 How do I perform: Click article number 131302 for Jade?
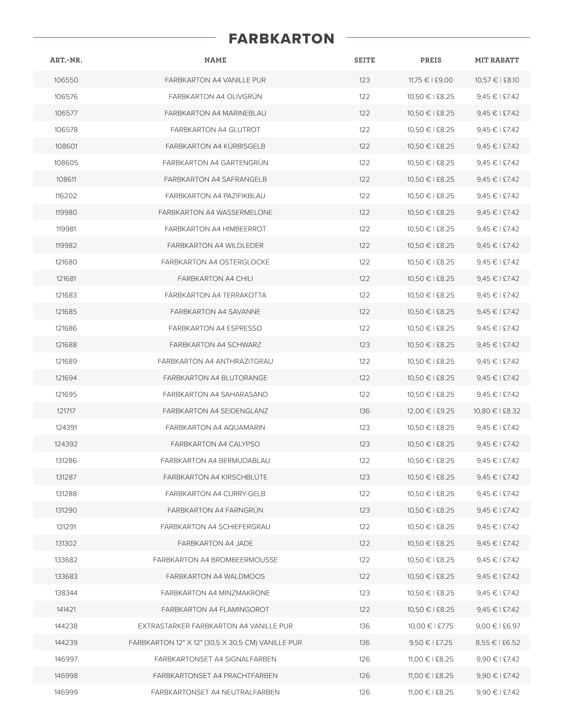[66, 543]
